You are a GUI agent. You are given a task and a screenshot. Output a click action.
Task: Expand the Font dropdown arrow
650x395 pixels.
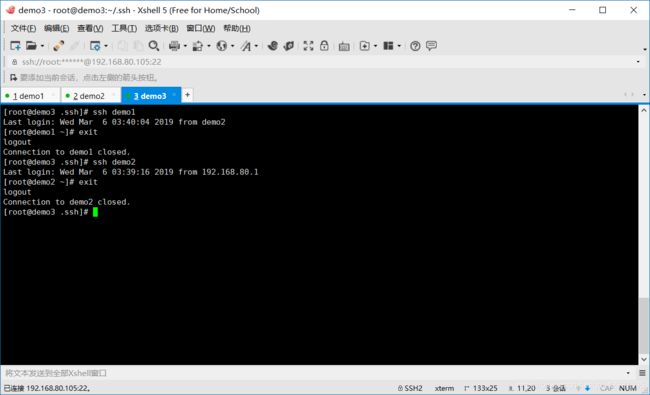pyautogui.click(x=256, y=46)
